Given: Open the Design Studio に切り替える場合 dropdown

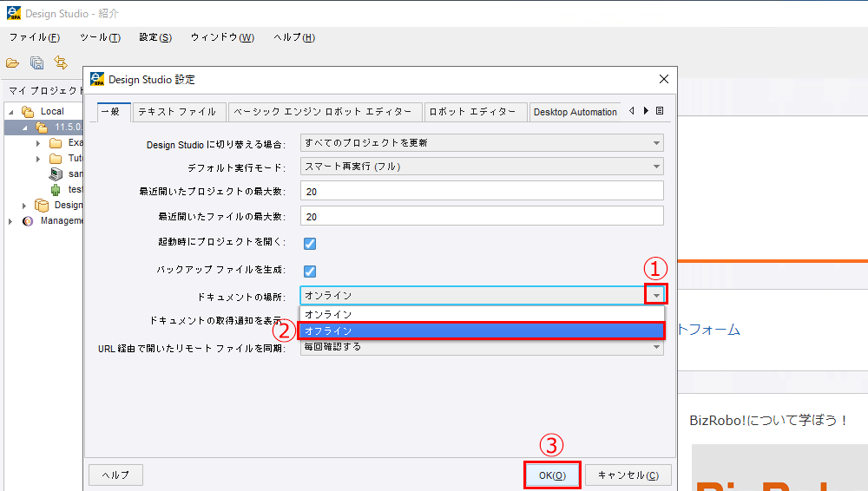Looking at the screenshot, I should point(482,143).
